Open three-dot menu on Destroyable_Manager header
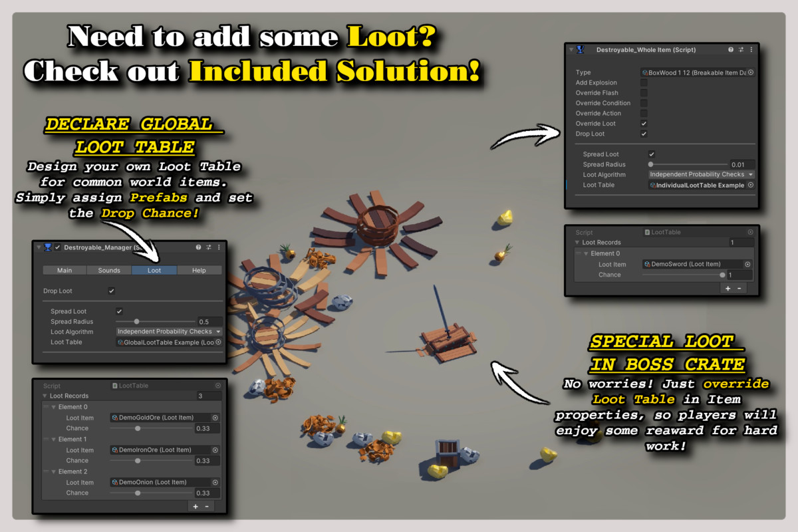This screenshot has height=532, width=798. click(x=219, y=247)
